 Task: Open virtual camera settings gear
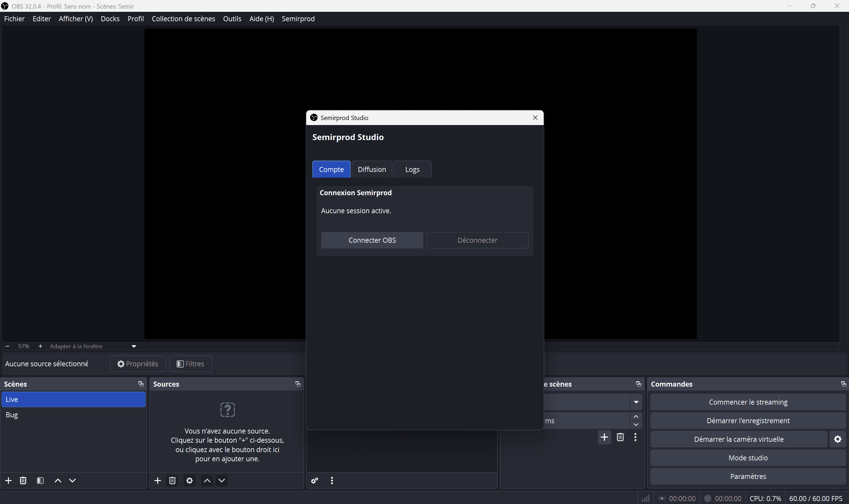[x=838, y=439]
